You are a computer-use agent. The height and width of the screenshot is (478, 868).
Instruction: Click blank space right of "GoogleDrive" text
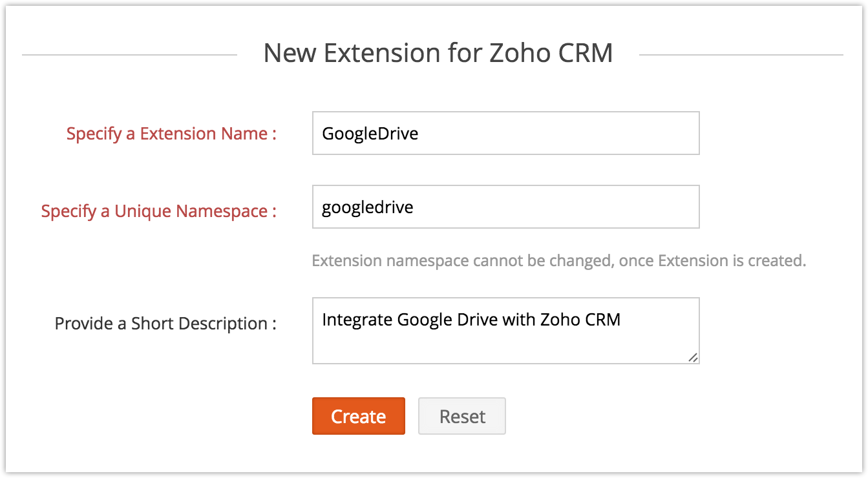click(556, 134)
